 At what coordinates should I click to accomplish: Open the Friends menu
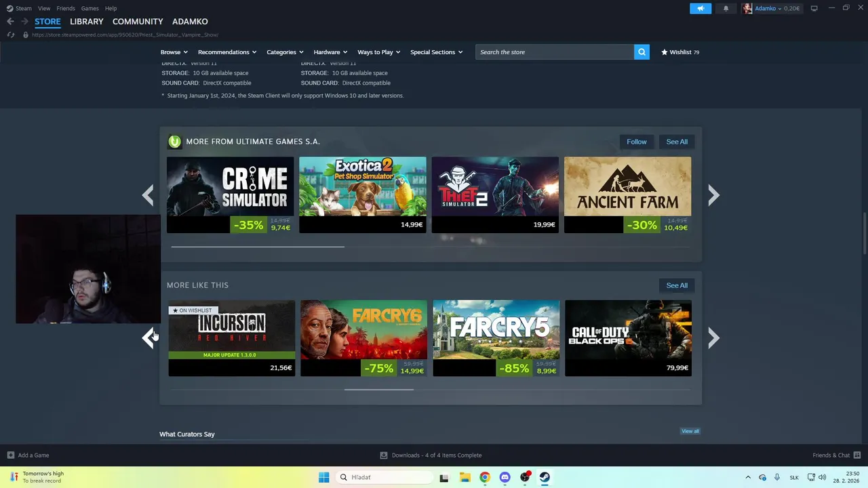coord(66,8)
